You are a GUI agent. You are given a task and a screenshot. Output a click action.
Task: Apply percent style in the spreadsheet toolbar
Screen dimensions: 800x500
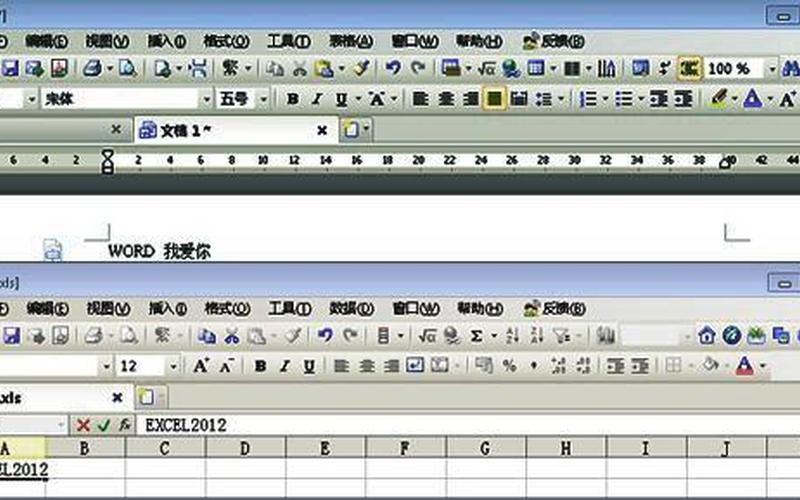[x=509, y=365]
